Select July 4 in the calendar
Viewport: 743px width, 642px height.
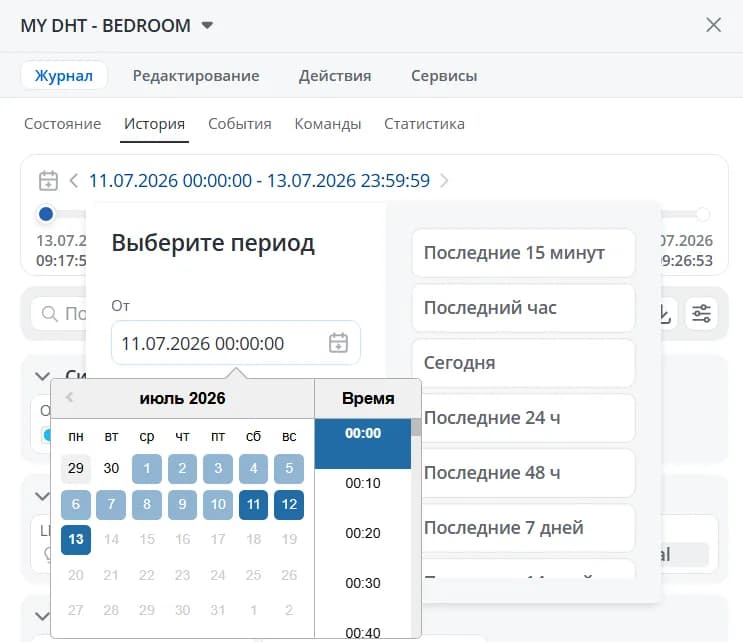coord(254,468)
